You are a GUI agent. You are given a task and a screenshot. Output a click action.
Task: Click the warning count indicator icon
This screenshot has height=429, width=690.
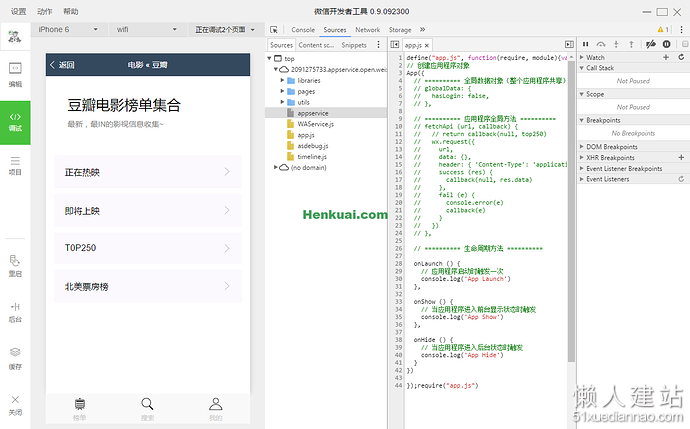(663, 29)
